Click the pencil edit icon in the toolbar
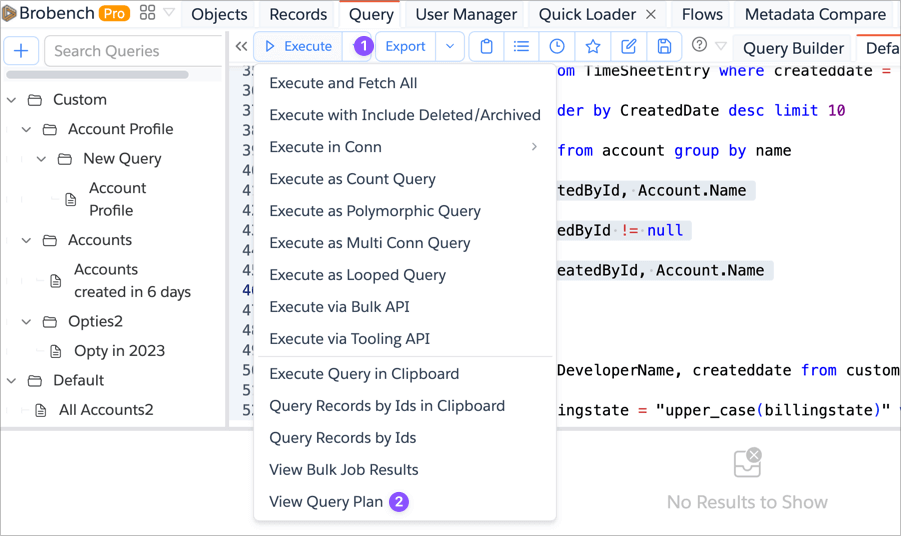Viewport: 901px width, 536px height. click(629, 47)
